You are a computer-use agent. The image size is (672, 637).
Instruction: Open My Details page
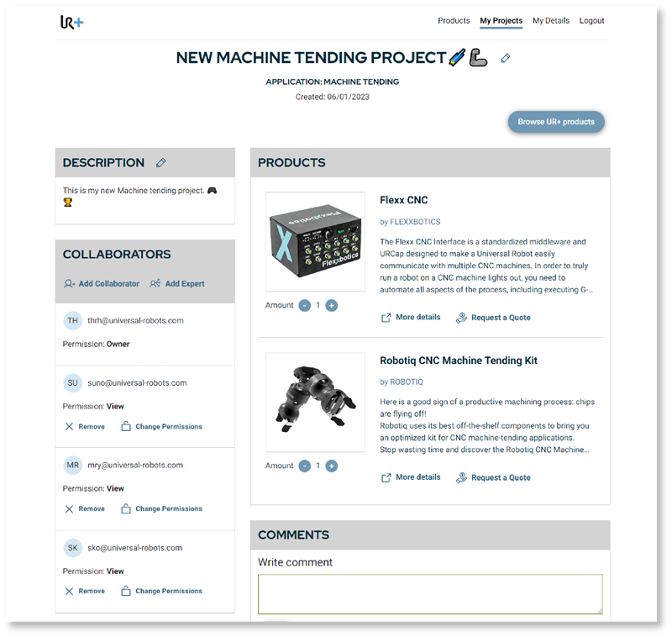(551, 20)
